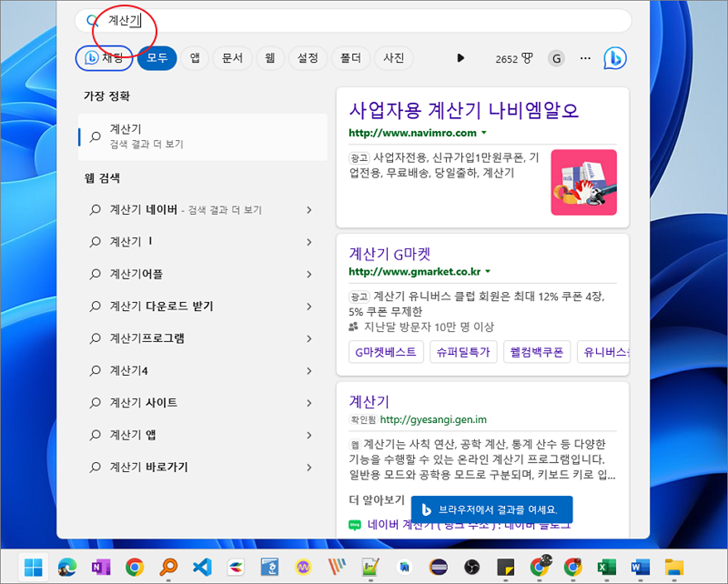Click the http://gyesangi.gen.im URL text
The width and height of the screenshot is (728, 584).
433,419
